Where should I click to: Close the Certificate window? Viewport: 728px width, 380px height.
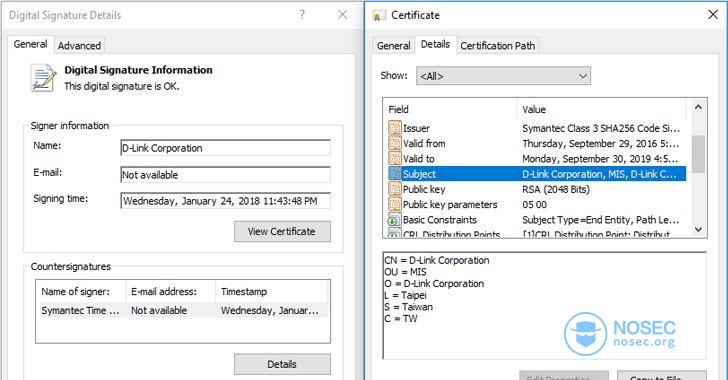point(713,15)
